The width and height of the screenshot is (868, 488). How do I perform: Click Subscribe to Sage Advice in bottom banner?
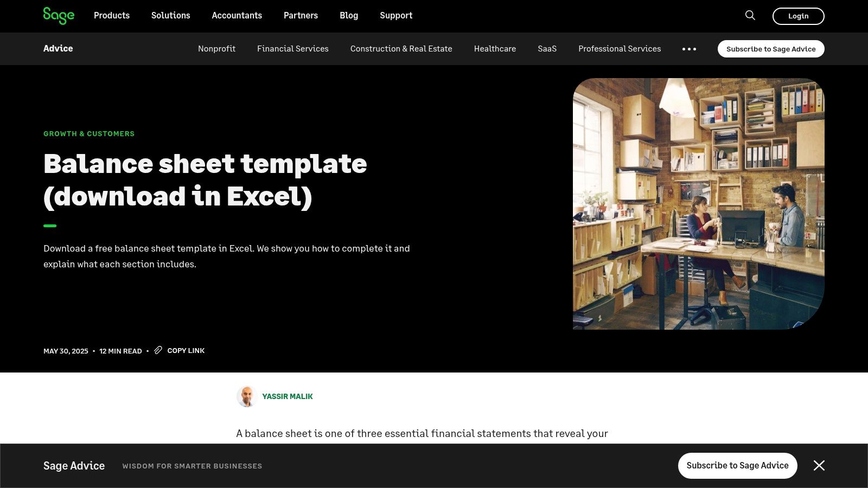tap(737, 465)
